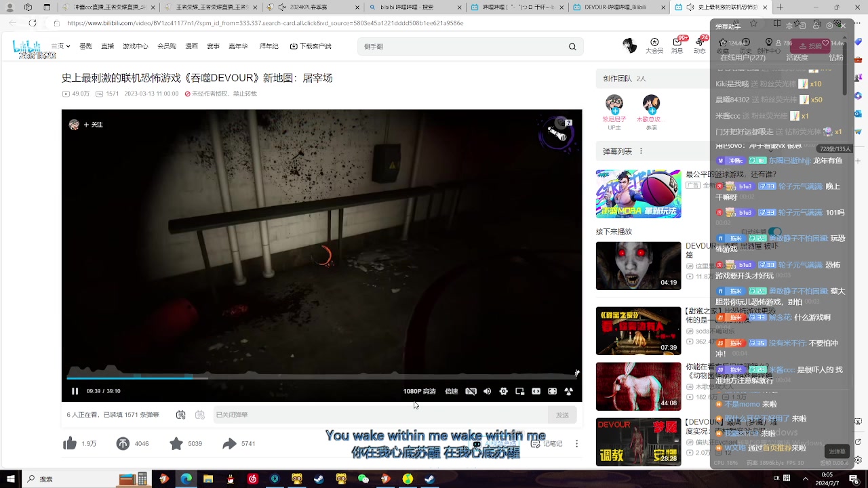Open 倍速 playback speed menu
The width and height of the screenshot is (868, 488).
[x=451, y=391]
